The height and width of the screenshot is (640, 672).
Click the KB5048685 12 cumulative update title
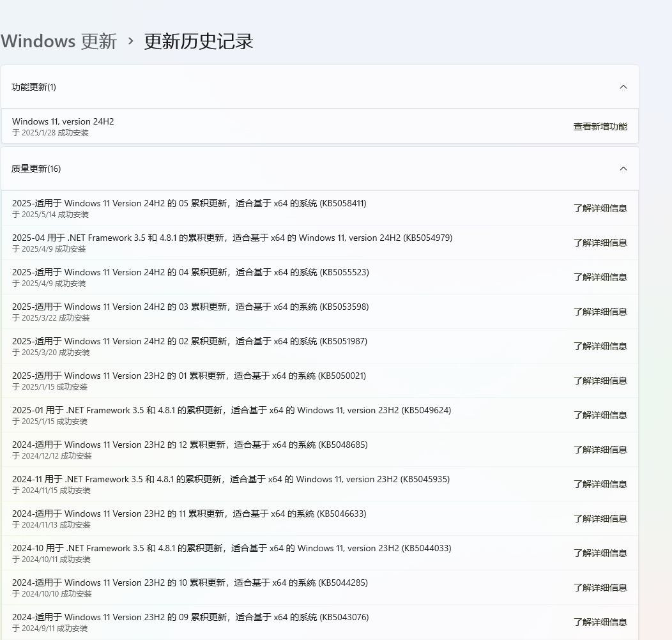tap(190, 445)
